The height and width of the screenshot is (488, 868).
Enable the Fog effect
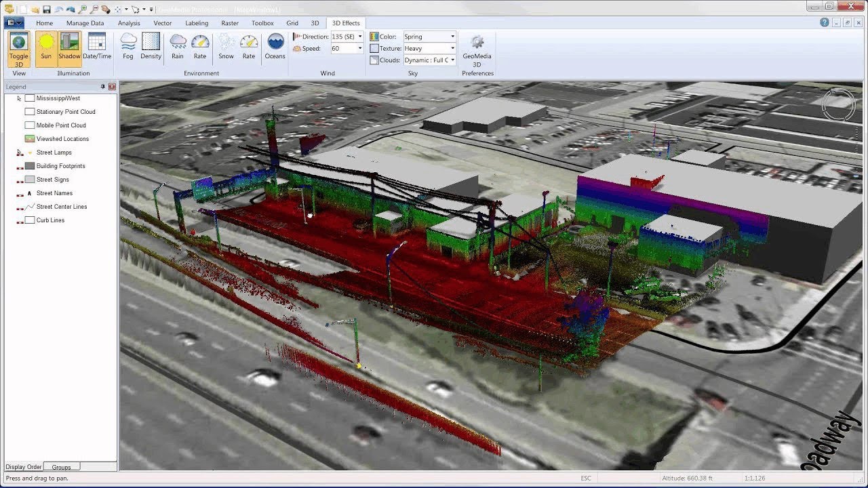[x=128, y=47]
